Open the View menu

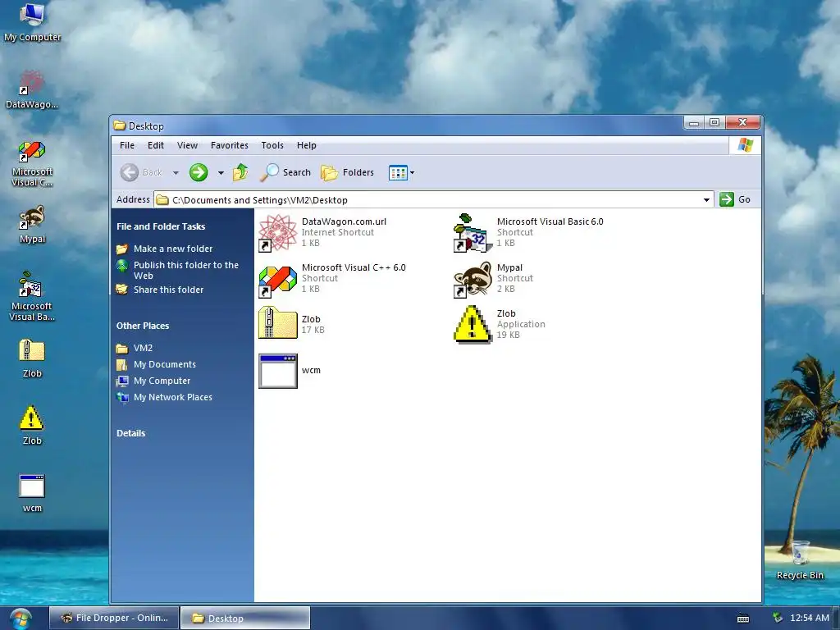(x=188, y=145)
